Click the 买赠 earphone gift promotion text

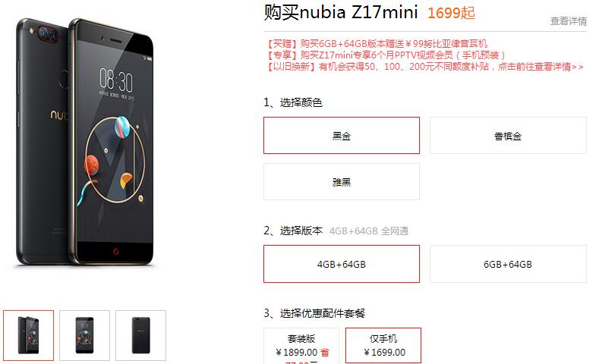(377, 43)
